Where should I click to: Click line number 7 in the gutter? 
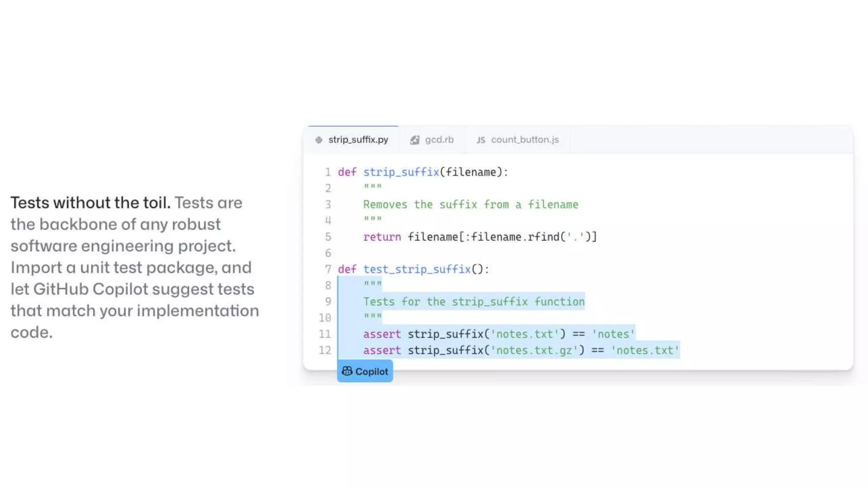[x=328, y=269]
